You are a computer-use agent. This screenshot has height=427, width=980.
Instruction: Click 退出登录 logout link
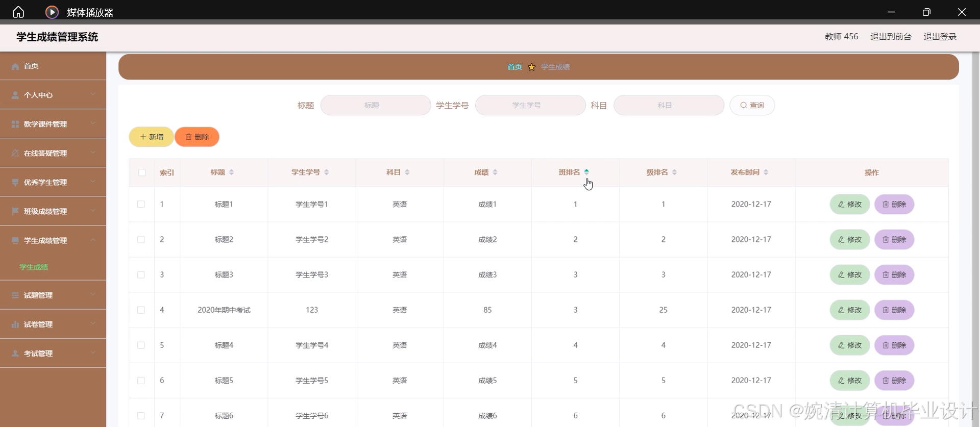[940, 37]
